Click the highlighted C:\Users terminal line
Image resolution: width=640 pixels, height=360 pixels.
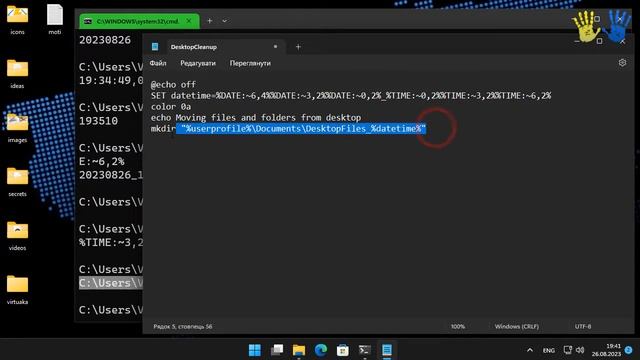coord(111,283)
